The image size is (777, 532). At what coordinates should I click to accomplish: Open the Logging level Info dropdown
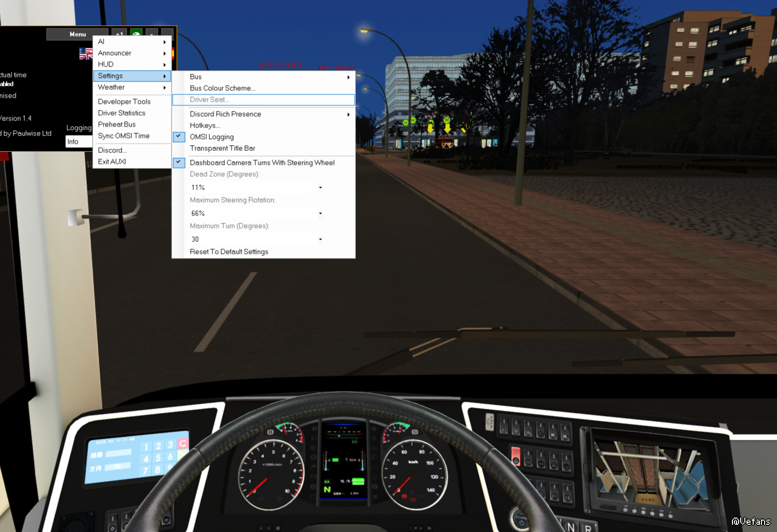click(79, 141)
